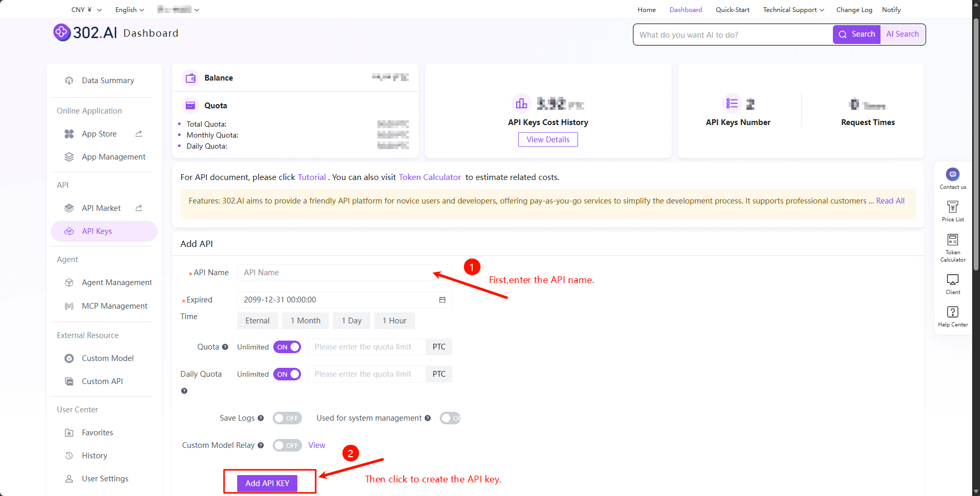The width and height of the screenshot is (980, 496).
Task: Switch to the Home menu item
Action: click(x=646, y=9)
